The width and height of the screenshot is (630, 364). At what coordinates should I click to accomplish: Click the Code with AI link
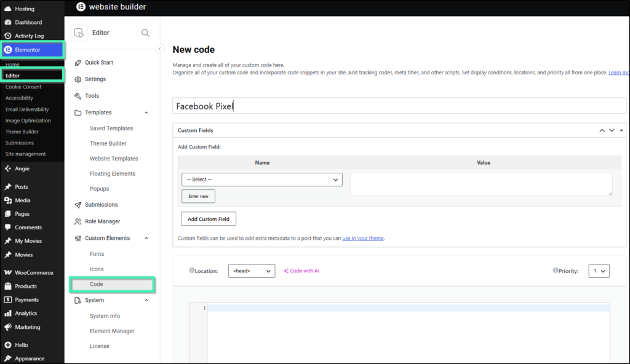301,271
